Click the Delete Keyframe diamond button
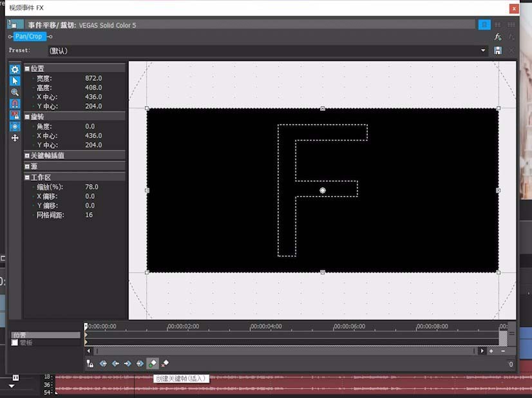 point(166,364)
